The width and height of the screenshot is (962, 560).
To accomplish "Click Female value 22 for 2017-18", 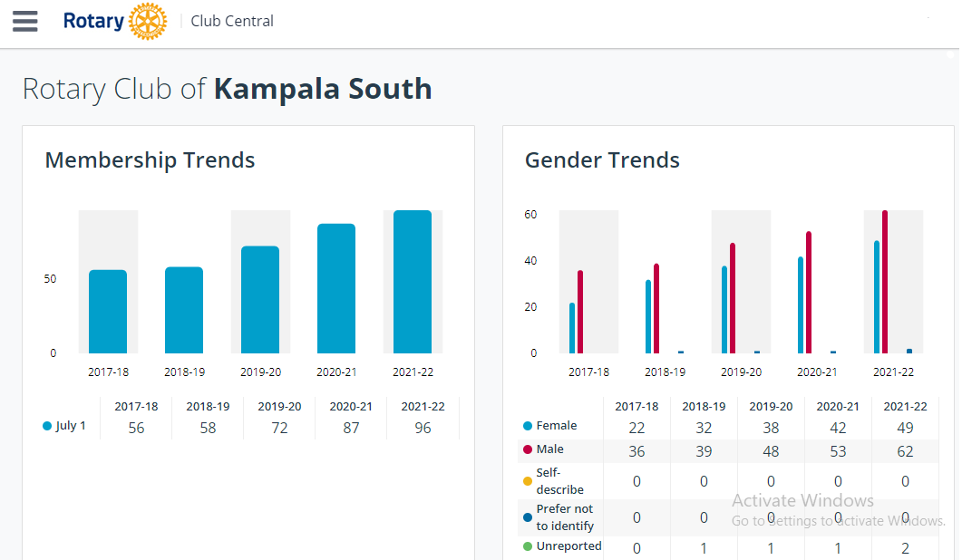I will point(636,428).
